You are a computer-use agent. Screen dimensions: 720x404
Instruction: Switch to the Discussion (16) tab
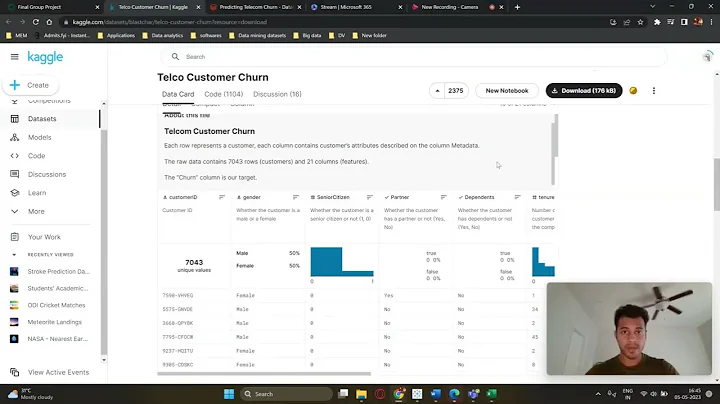[x=277, y=94]
